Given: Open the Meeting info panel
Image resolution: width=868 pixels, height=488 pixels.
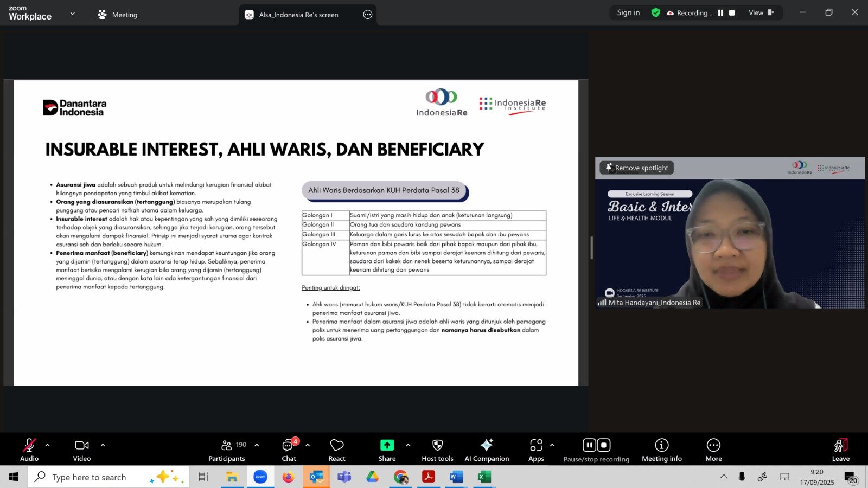Looking at the screenshot, I should pyautogui.click(x=661, y=450).
